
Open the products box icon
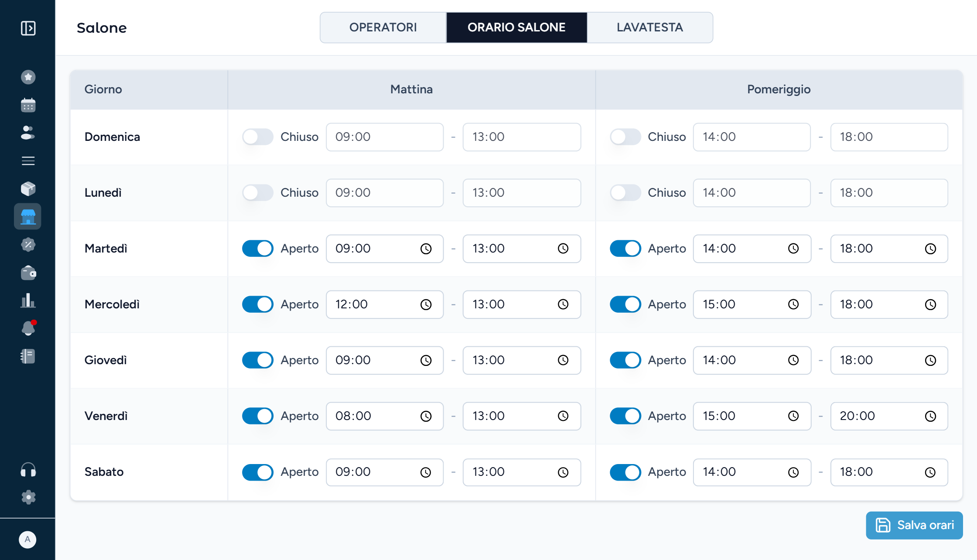click(x=28, y=188)
